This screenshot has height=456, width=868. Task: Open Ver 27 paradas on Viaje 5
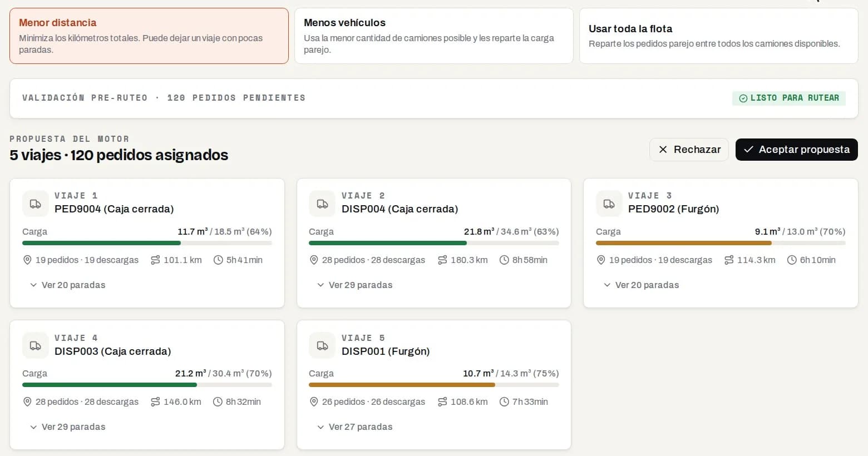354,427
